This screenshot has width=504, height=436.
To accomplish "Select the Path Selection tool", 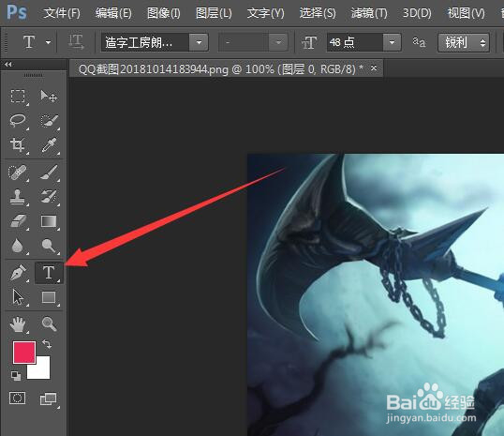I will [18, 297].
